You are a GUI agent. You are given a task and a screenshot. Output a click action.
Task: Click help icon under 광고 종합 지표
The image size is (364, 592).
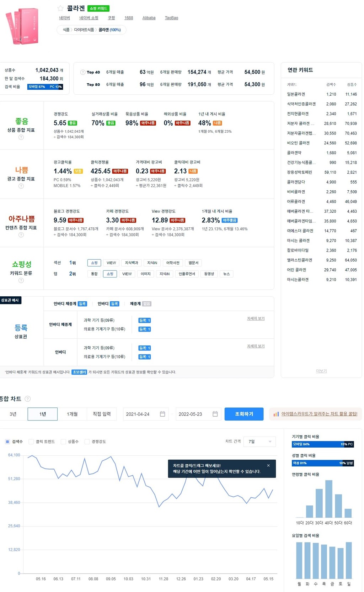pyautogui.click(x=21, y=186)
